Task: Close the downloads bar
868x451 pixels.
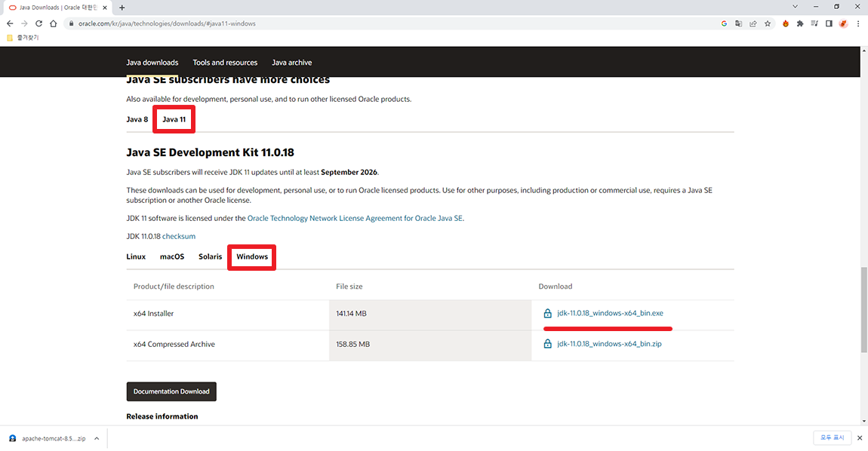Action: pos(860,437)
